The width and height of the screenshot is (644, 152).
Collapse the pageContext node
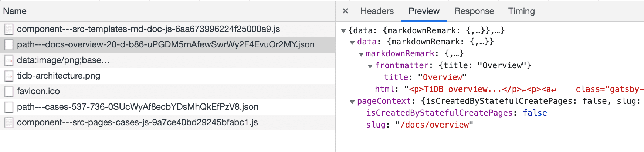pyautogui.click(x=352, y=102)
